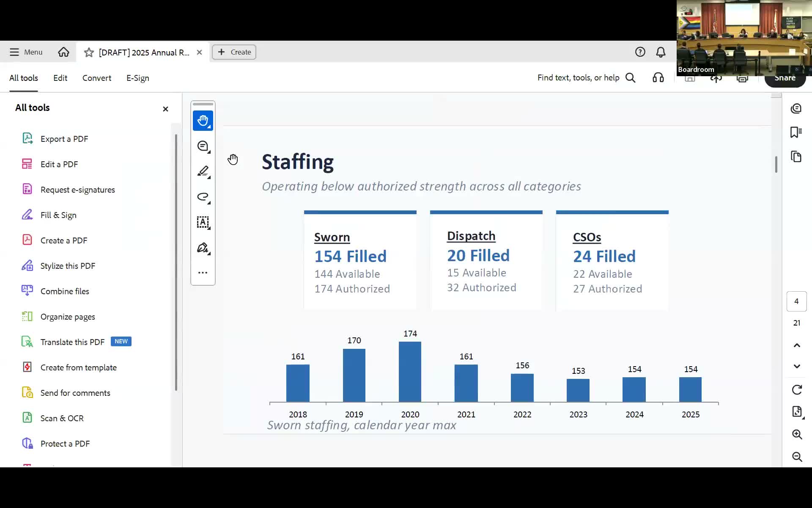The image size is (812, 508).
Task: Click the Find text, tools, or help field
Action: click(578, 78)
